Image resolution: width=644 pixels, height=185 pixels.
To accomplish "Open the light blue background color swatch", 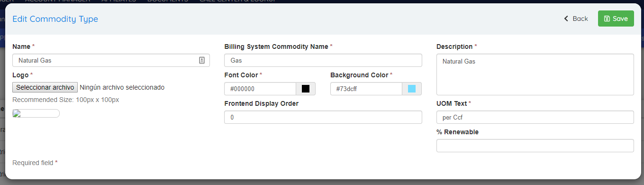I will click(412, 89).
